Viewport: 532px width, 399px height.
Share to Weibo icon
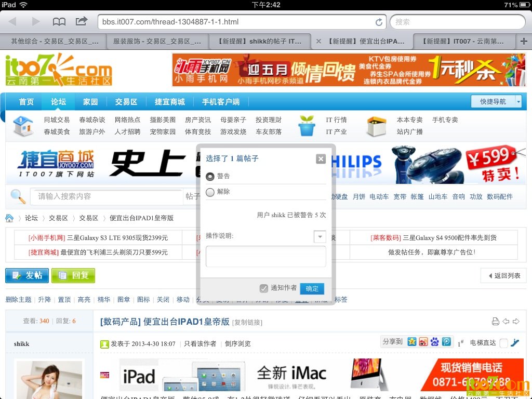423,342
